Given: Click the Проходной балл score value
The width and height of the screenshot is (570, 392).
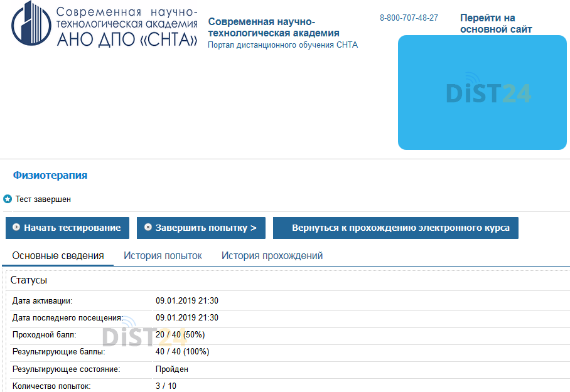Looking at the screenshot, I should pyautogui.click(x=180, y=334).
